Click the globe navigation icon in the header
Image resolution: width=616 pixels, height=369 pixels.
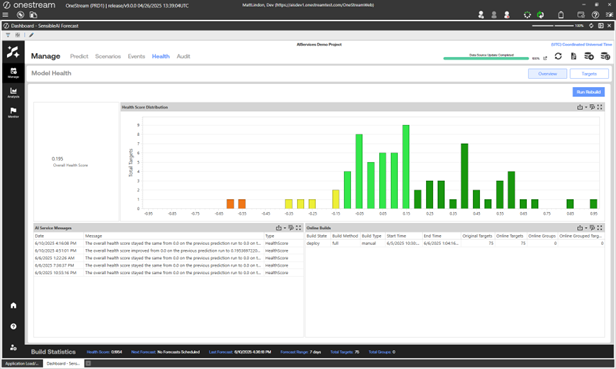[20, 15]
